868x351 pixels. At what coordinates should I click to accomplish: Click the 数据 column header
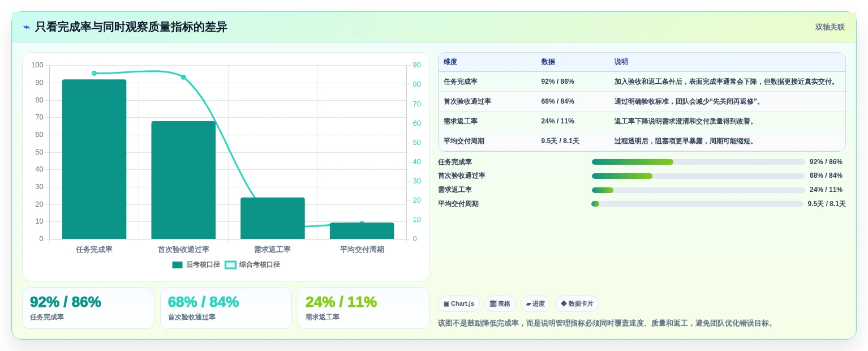coord(548,62)
